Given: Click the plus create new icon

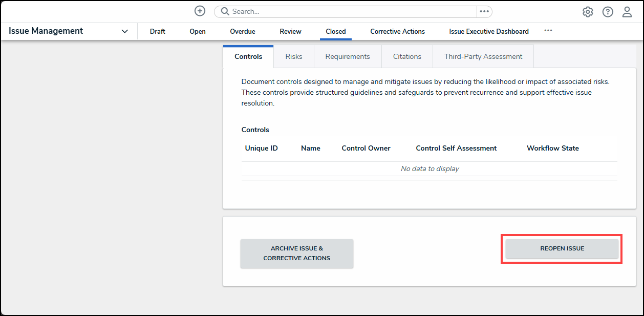Looking at the screenshot, I should click(x=200, y=11).
